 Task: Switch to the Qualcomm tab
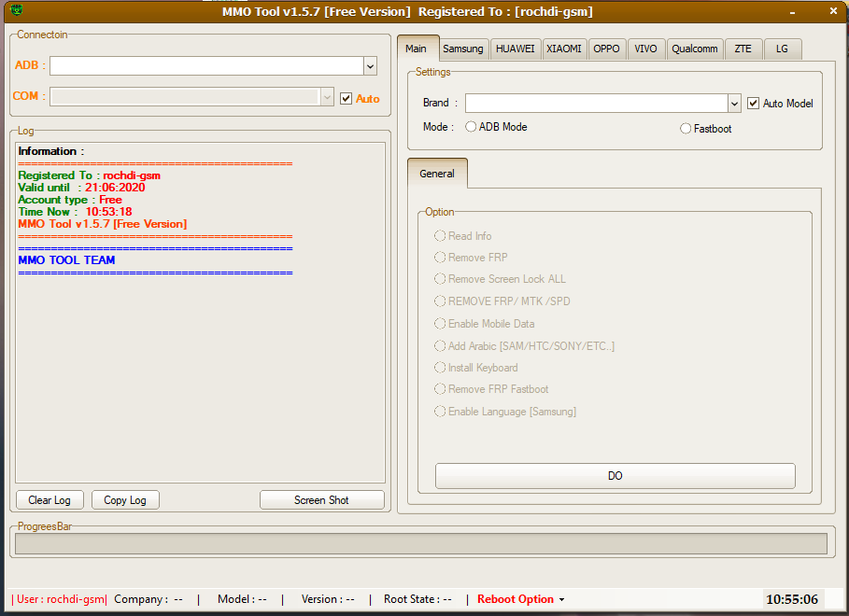click(x=695, y=49)
